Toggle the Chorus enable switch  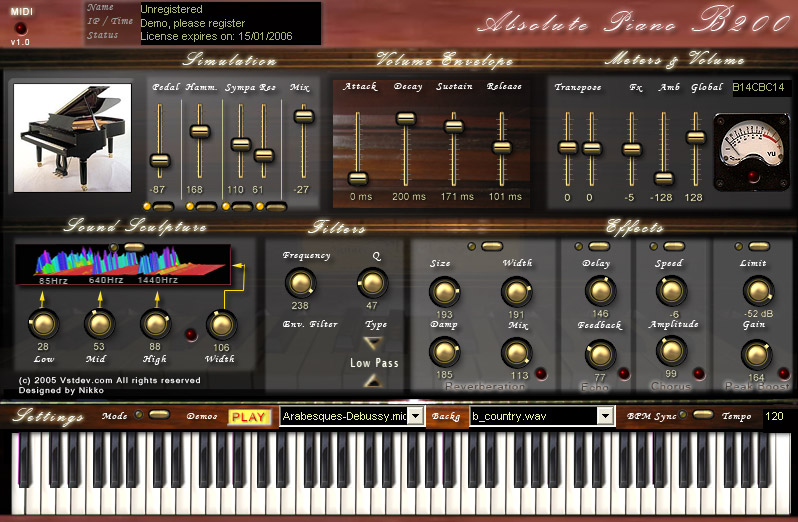[x=674, y=246]
